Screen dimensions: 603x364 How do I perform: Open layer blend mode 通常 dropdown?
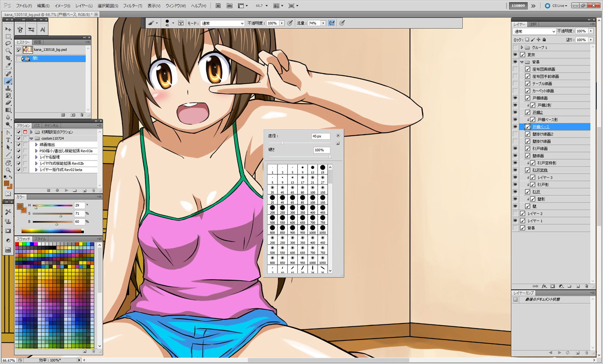click(535, 31)
